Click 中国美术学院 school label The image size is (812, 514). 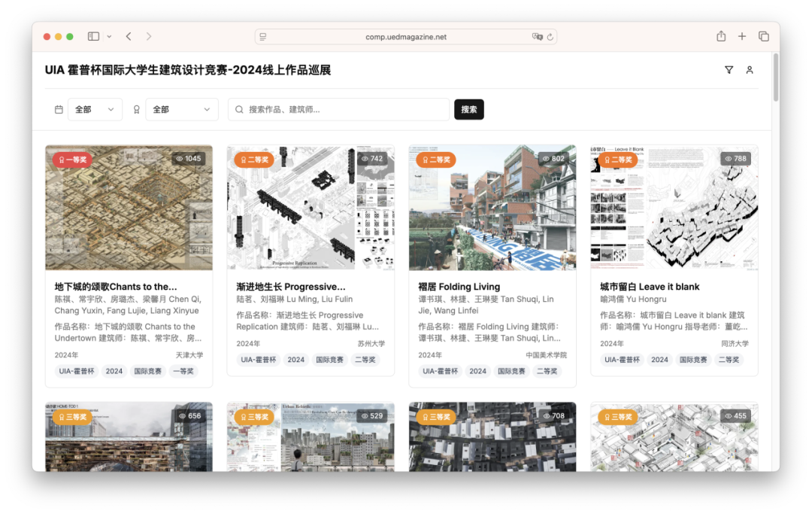[x=547, y=355]
